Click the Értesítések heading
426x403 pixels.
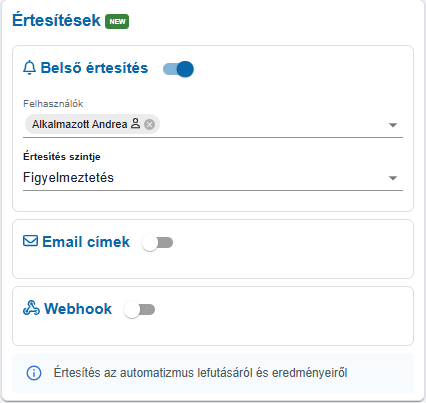pyautogui.click(x=56, y=20)
